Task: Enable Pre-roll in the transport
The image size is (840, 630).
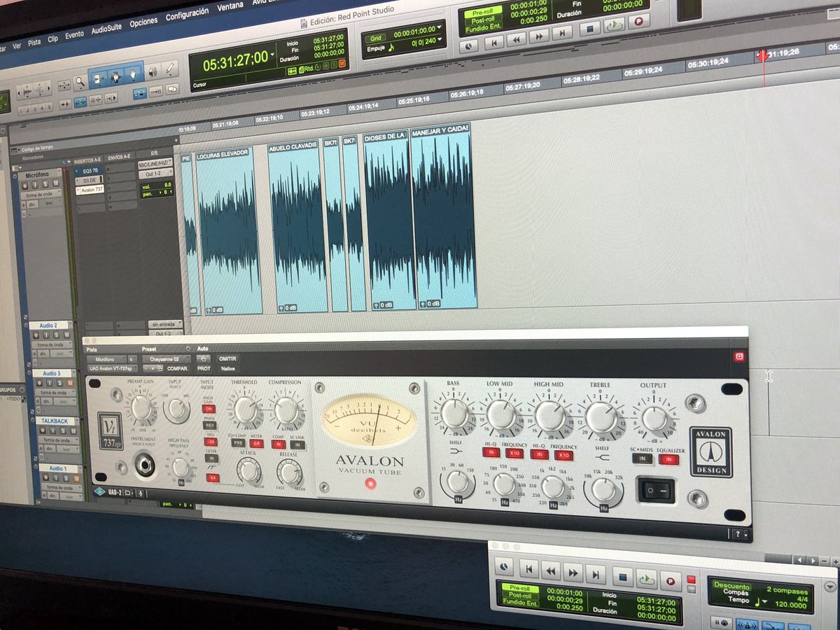Action: (484, 12)
